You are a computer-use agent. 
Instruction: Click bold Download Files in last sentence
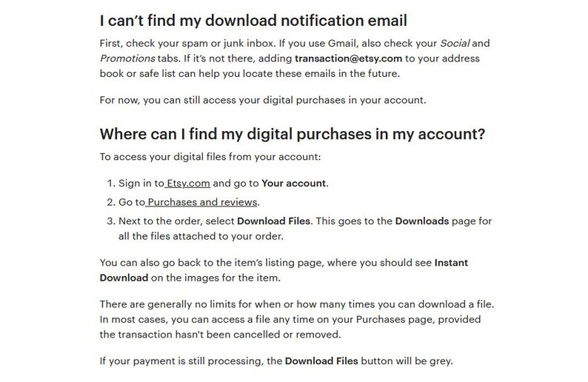pos(321,361)
